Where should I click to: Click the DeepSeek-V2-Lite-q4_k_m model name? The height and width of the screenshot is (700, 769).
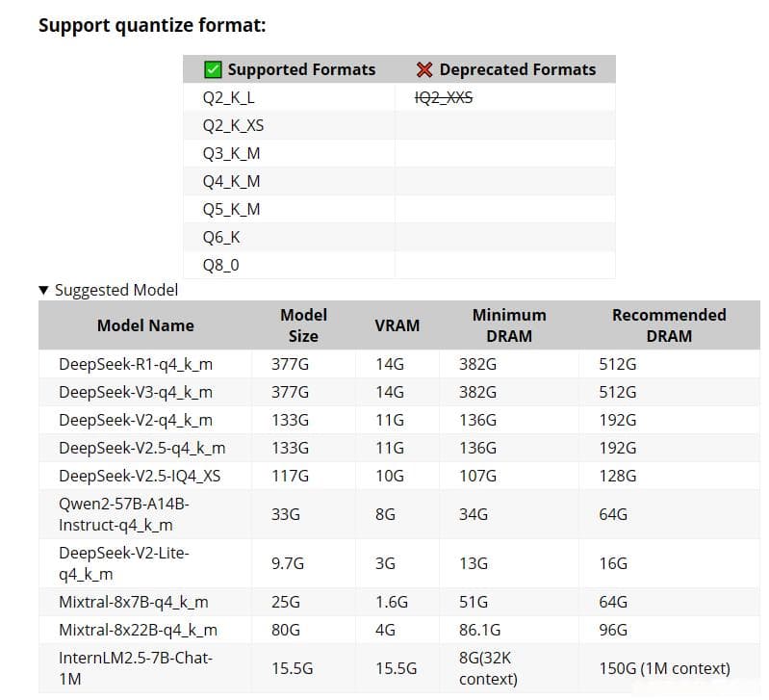[x=124, y=563]
